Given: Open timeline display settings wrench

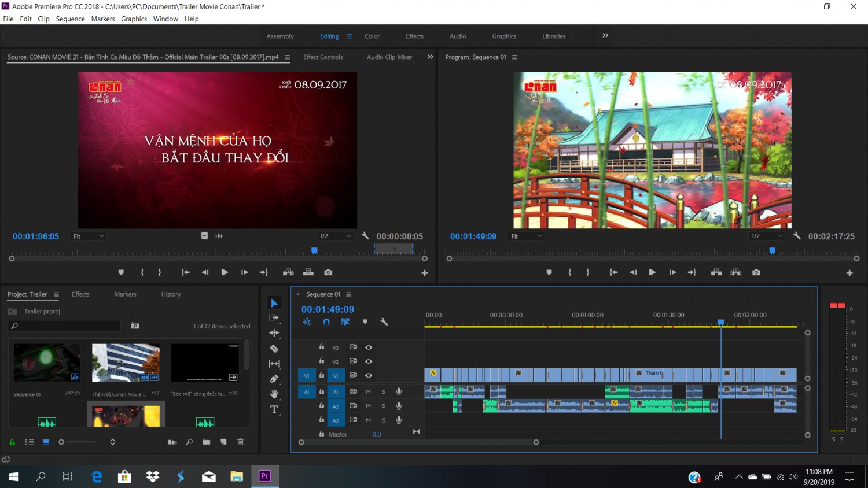Looking at the screenshot, I should click(384, 322).
